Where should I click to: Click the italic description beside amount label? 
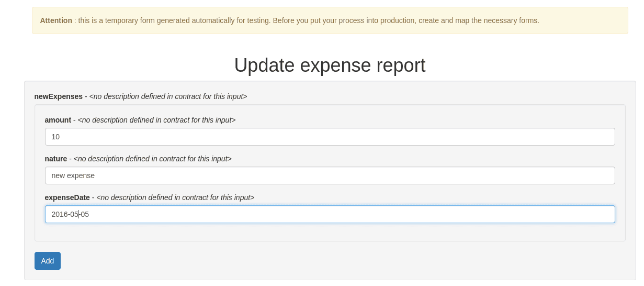[156, 120]
